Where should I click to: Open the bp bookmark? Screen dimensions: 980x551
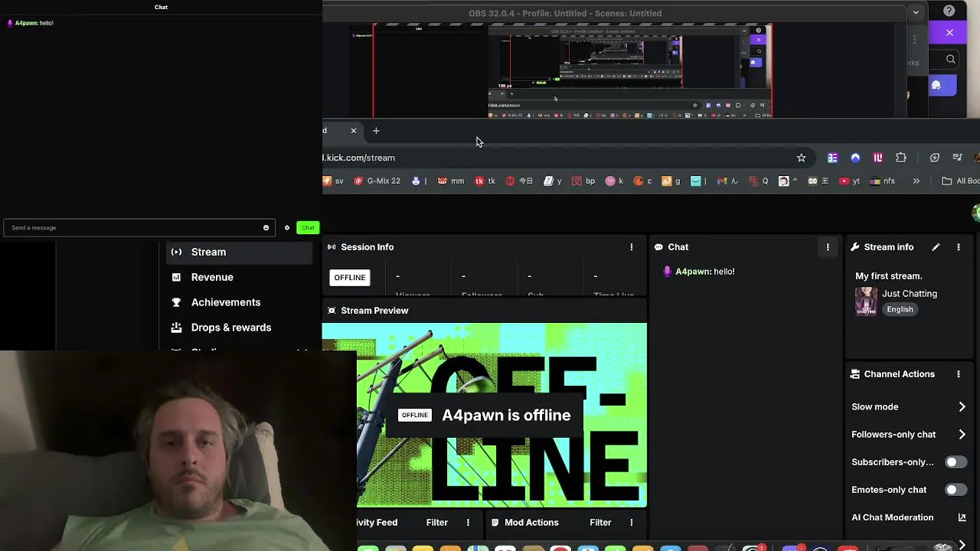pos(583,181)
